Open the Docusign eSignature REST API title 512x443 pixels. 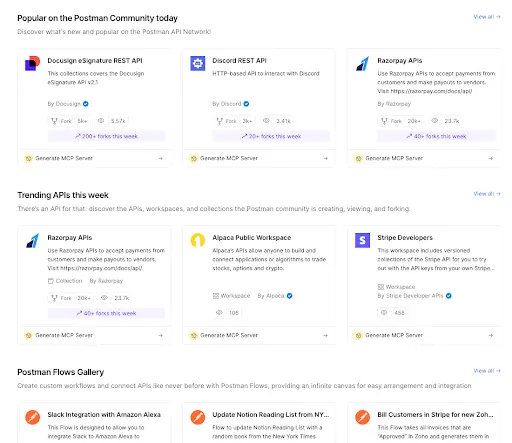pos(95,61)
